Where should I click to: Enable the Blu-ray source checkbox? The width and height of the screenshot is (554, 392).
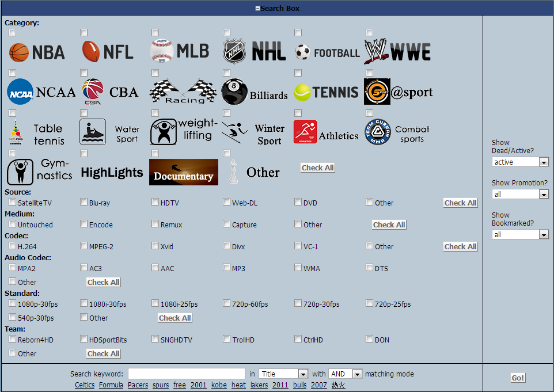pos(84,202)
